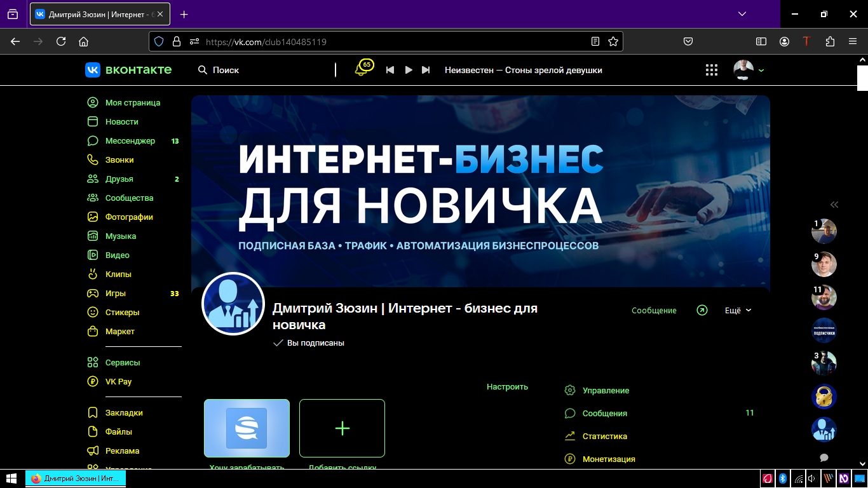This screenshot has width=868, height=488.
Task: Expand the list all tabs dropdown
Action: pyautogui.click(x=742, y=14)
